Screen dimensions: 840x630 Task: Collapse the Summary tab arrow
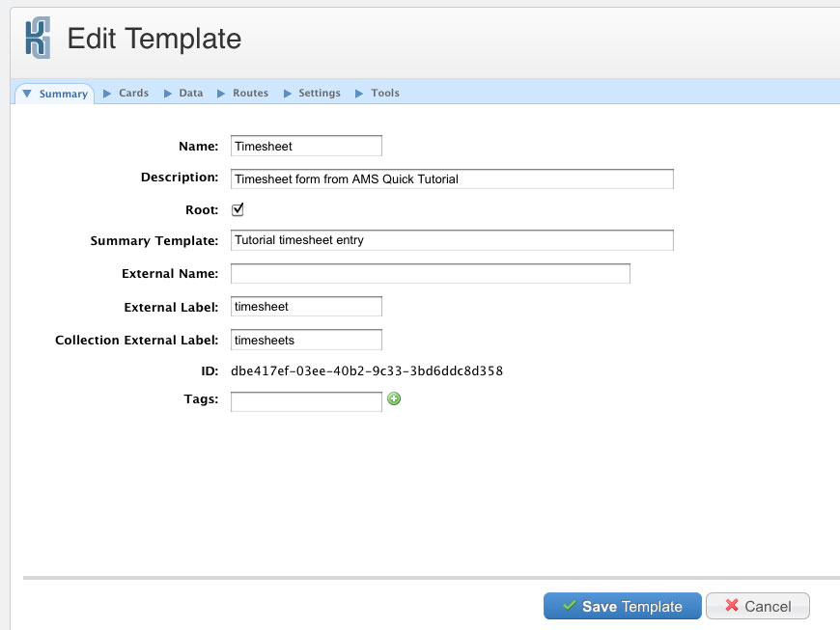coord(28,94)
